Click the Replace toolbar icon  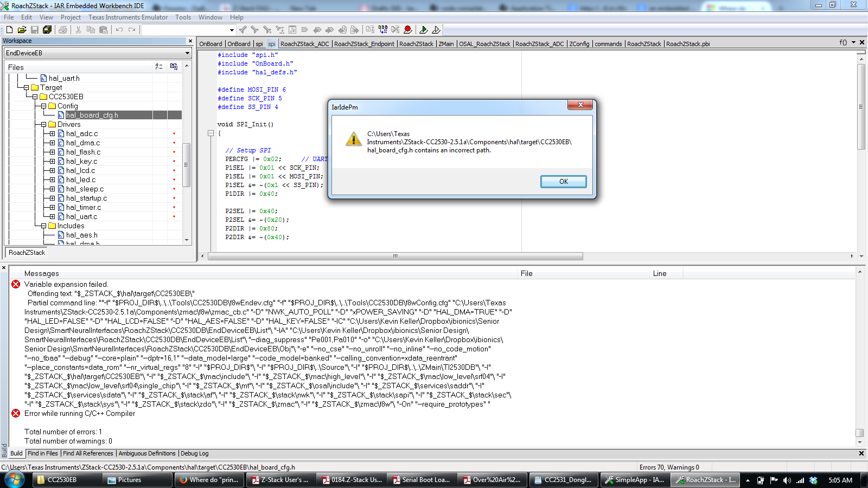(280, 30)
